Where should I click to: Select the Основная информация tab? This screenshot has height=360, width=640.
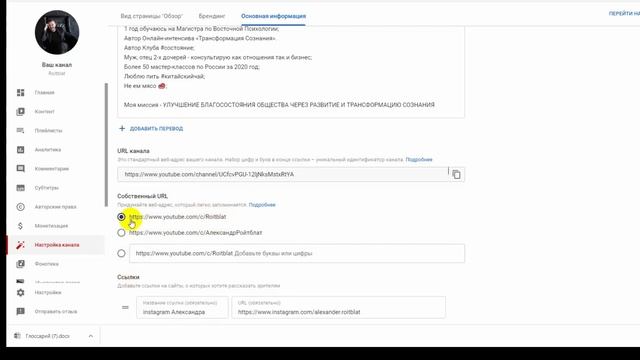pyautogui.click(x=273, y=16)
